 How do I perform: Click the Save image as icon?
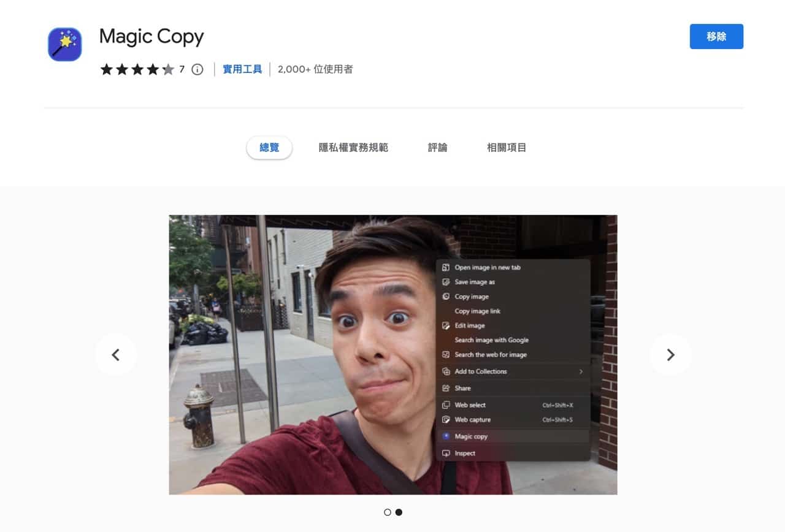pos(445,282)
